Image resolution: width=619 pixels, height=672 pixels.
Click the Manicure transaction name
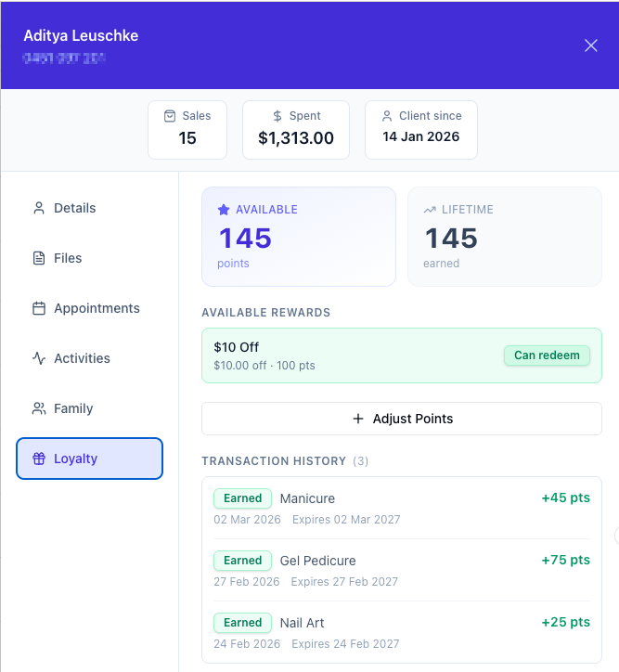[307, 498]
